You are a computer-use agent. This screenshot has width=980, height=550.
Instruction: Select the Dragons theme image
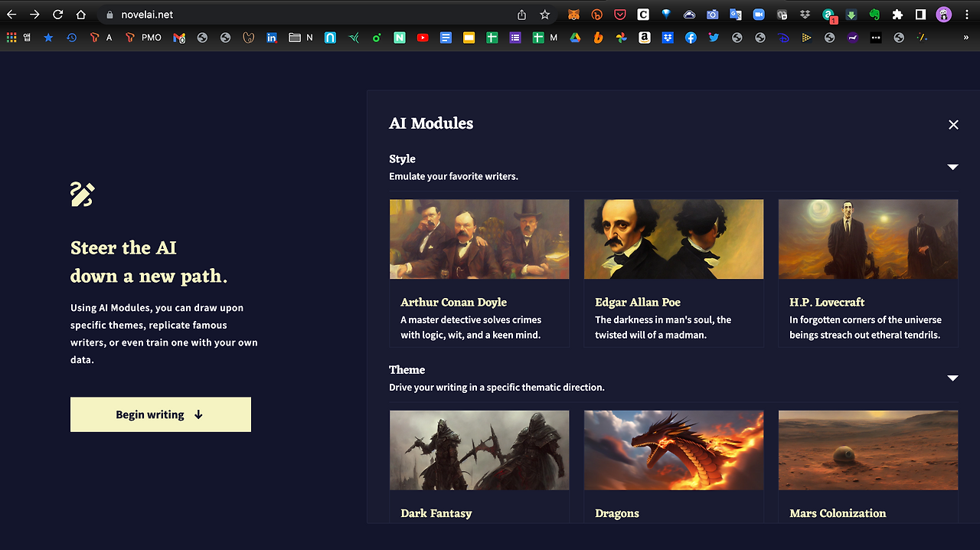click(x=674, y=450)
